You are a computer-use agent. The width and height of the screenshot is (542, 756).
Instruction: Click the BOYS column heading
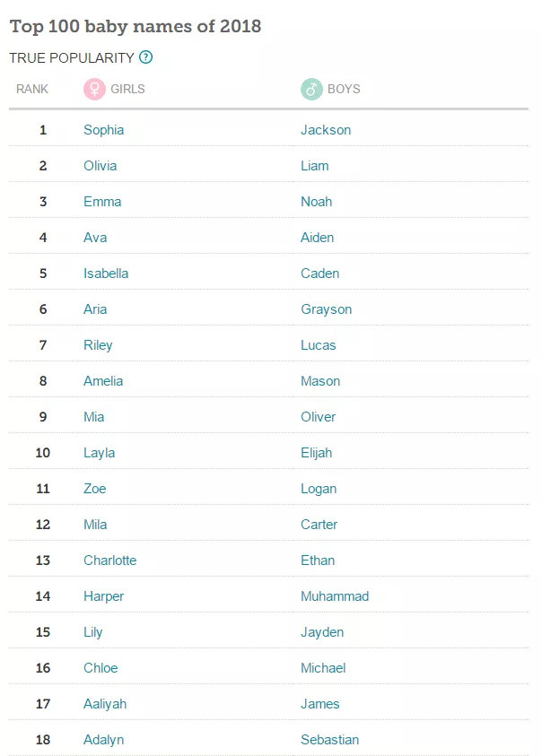pos(344,89)
